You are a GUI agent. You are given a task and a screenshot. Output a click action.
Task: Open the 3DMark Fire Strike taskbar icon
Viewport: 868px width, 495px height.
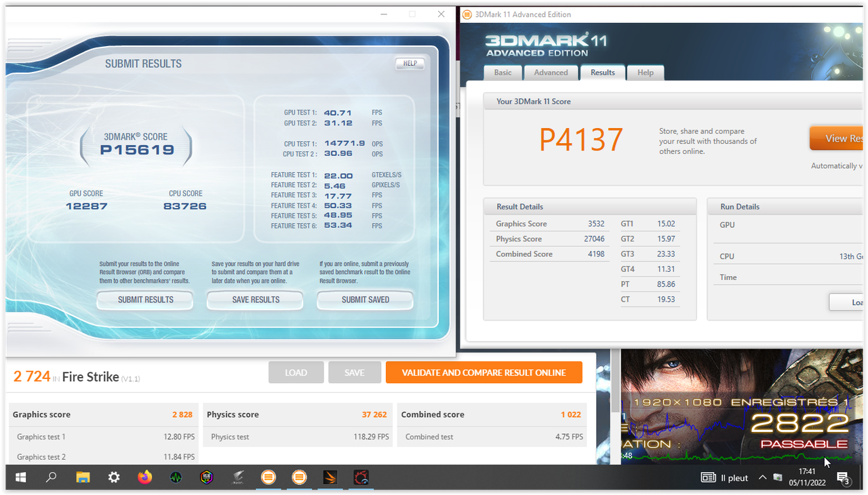(x=330, y=477)
